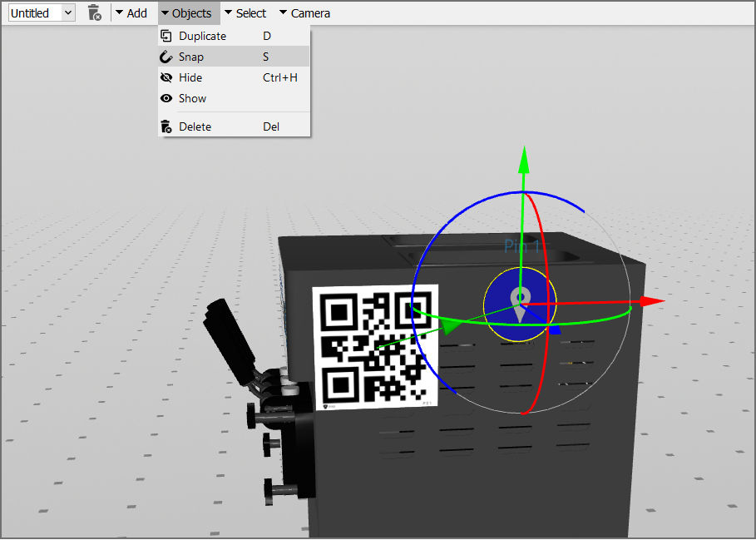Screen dimensions: 756x540
Task: Choose Hide from Objects menu
Action: (x=234, y=77)
